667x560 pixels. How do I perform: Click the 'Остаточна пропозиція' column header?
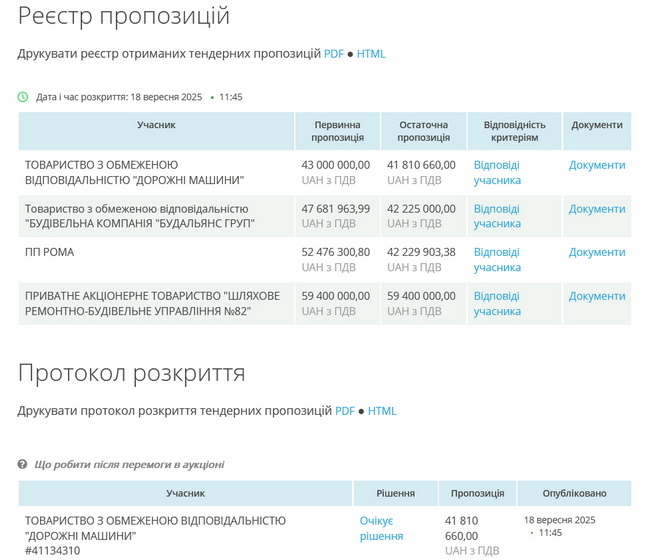[x=423, y=131]
